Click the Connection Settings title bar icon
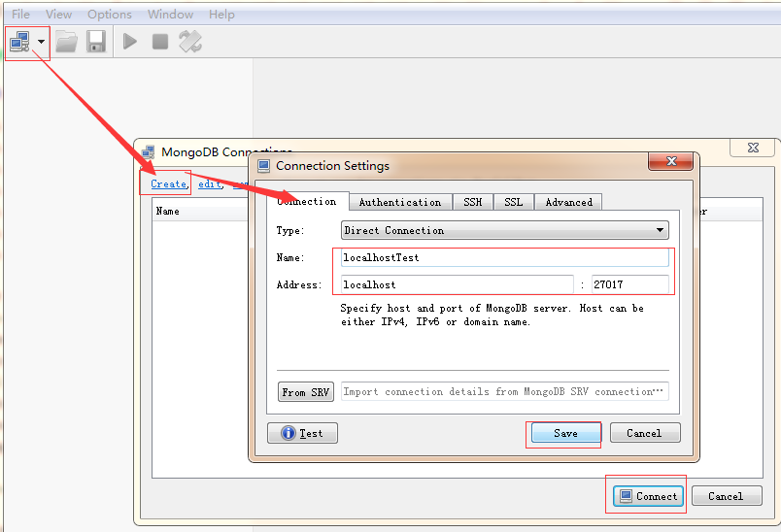781x532 pixels. [x=263, y=166]
